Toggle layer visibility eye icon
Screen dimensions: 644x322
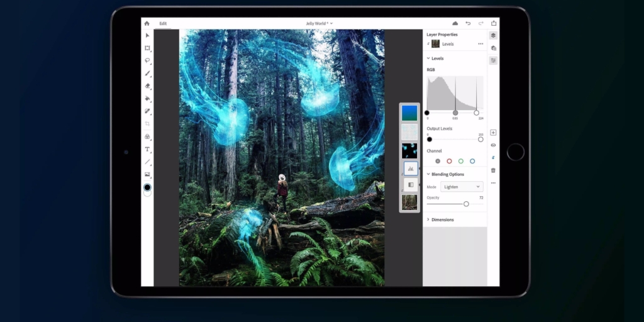coord(493,145)
